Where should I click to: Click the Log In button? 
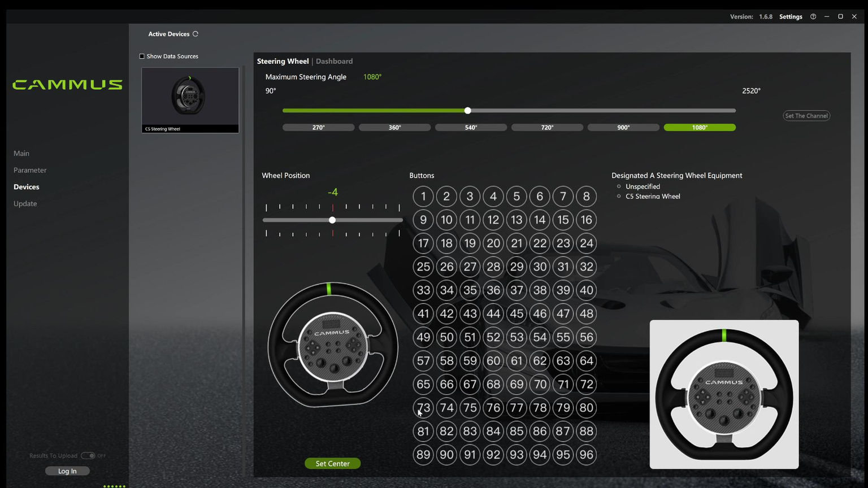tap(67, 471)
